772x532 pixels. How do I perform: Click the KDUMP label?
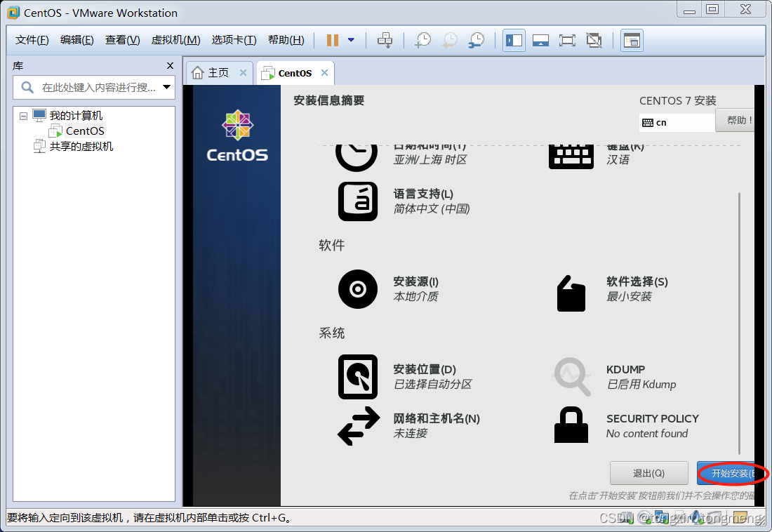626,369
